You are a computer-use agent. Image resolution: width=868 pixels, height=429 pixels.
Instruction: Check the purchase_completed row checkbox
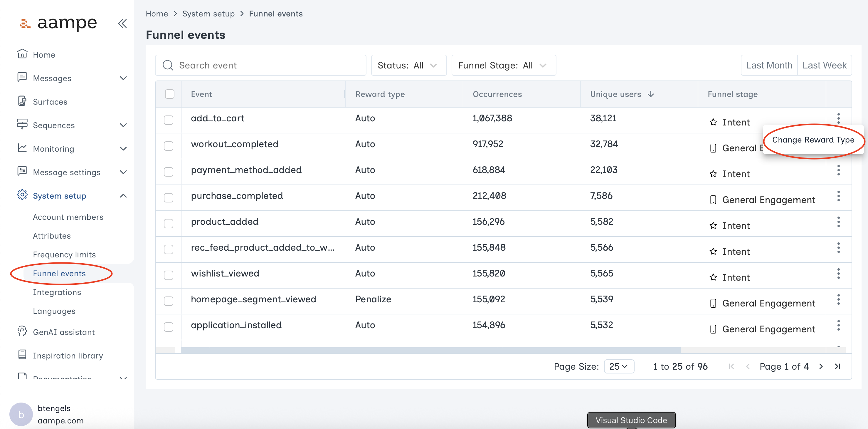[x=169, y=198]
